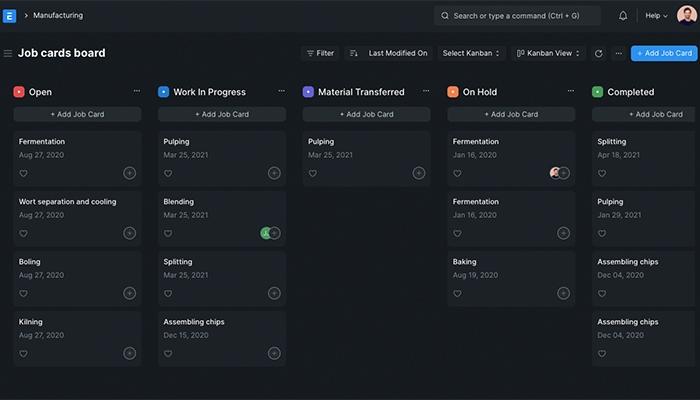The width and height of the screenshot is (700, 400).
Task: Open the three-dots menu beside the refresh icon
Action: point(618,54)
